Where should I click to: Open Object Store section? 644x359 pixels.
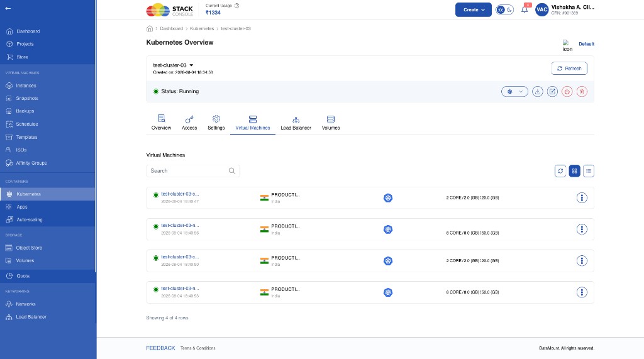tap(29, 248)
